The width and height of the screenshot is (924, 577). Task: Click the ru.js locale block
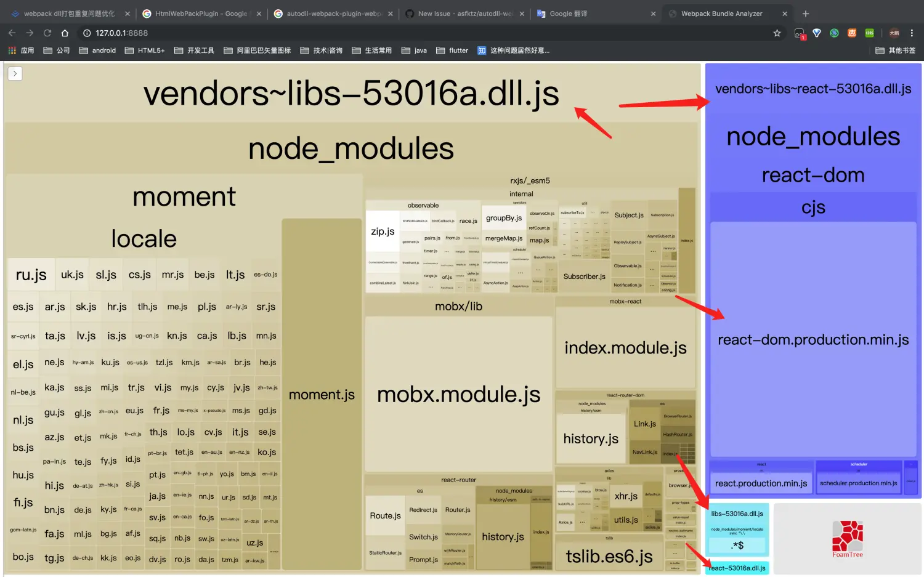tap(31, 275)
